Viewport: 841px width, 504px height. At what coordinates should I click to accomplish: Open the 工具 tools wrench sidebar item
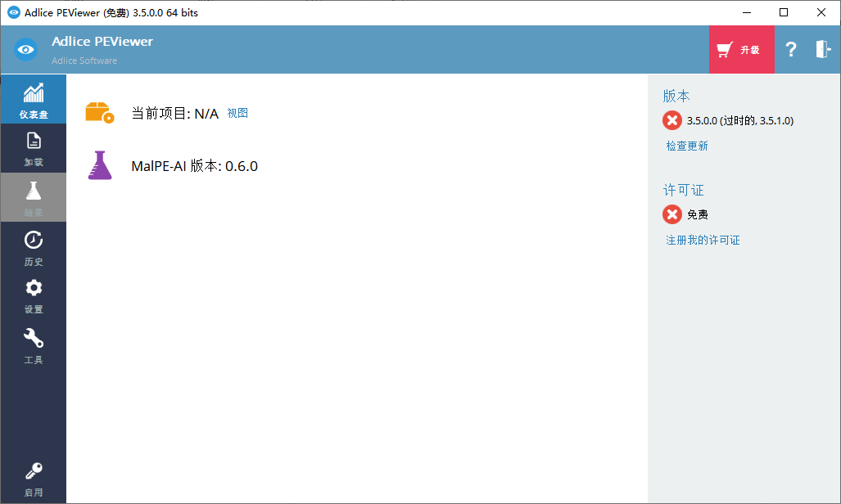[34, 346]
